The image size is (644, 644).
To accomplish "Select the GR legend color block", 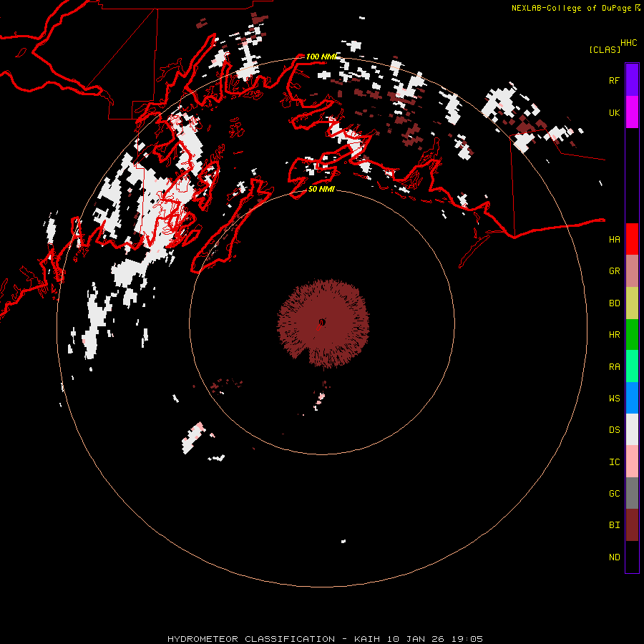I will [x=632, y=270].
